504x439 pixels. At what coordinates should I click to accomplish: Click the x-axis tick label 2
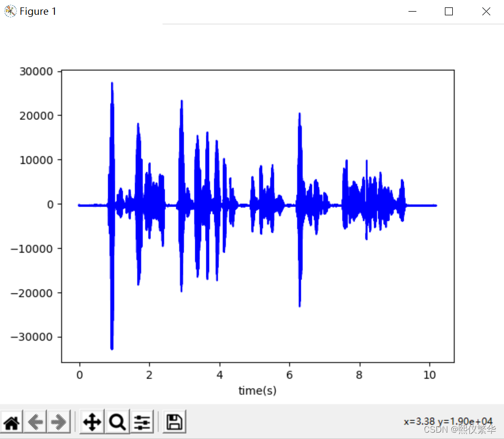[x=149, y=375]
